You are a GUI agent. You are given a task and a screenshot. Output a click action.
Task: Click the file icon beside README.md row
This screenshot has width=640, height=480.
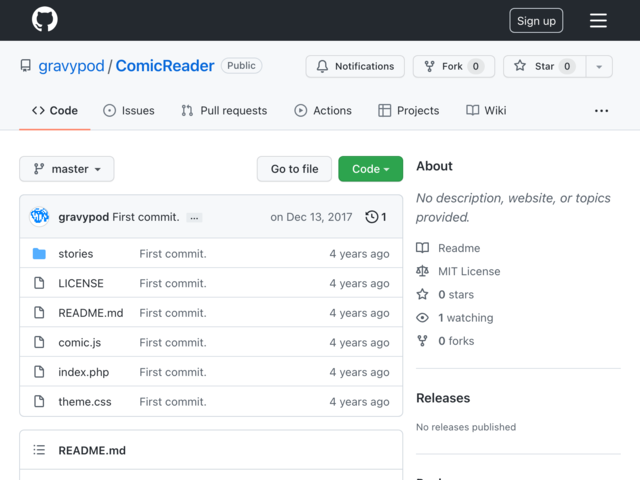pos(39,313)
